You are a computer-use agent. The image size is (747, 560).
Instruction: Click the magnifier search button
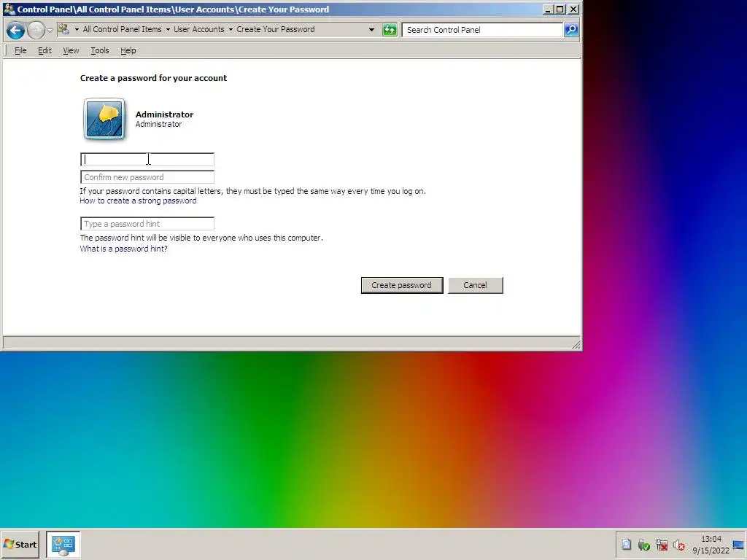click(571, 30)
